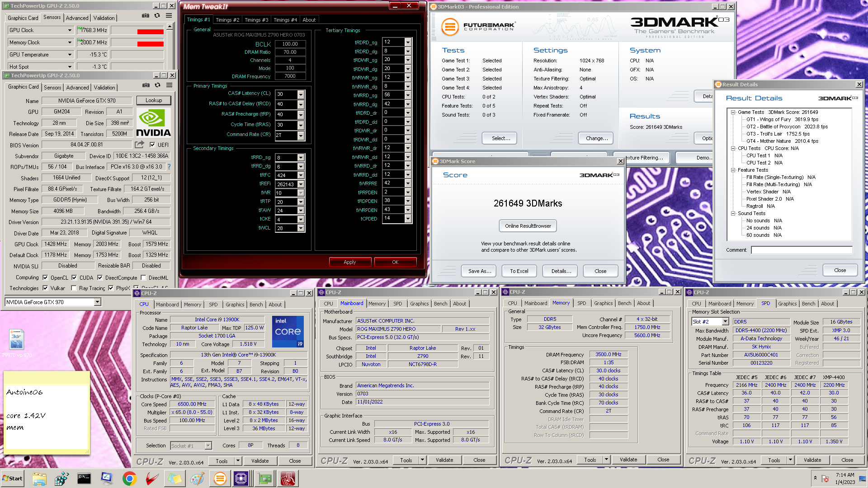This screenshot has height=488, width=868.
Task: Click the refresh icon in GPU-Z Sensors window
Action: click(157, 16)
